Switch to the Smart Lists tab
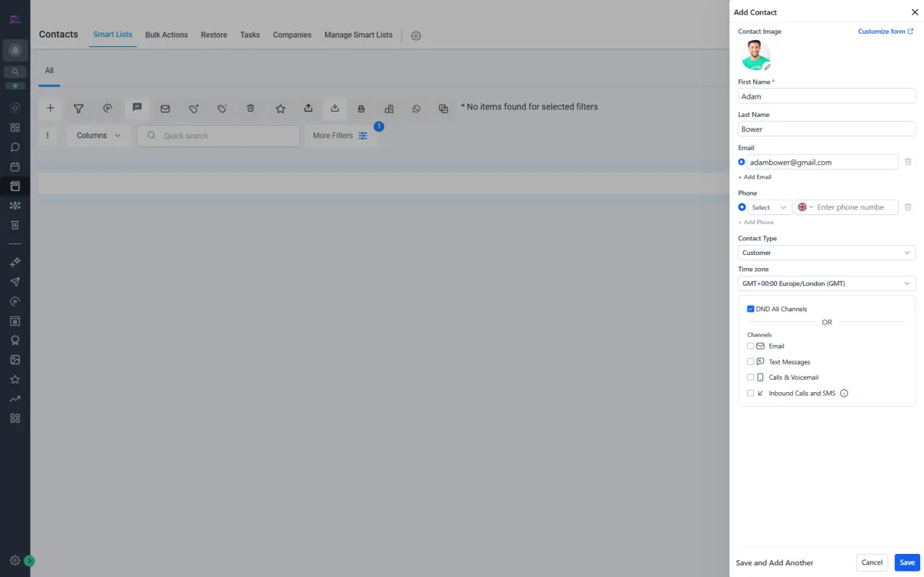924x577 pixels. (x=112, y=35)
